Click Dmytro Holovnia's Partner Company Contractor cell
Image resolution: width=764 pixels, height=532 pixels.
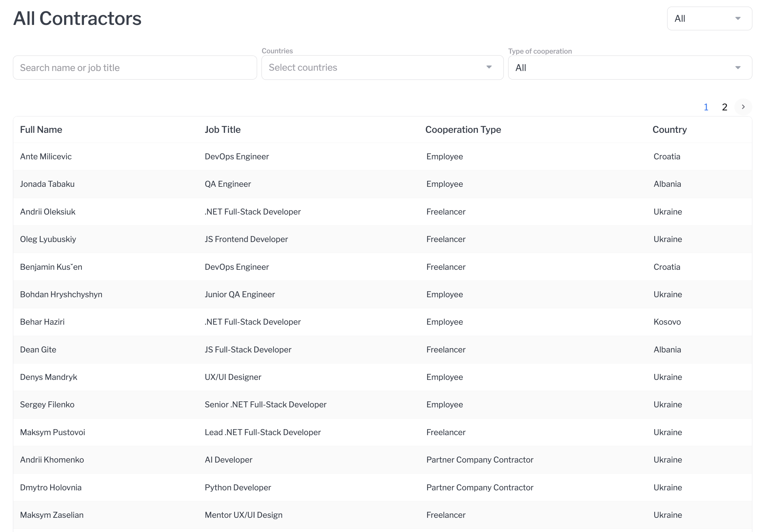(480, 488)
